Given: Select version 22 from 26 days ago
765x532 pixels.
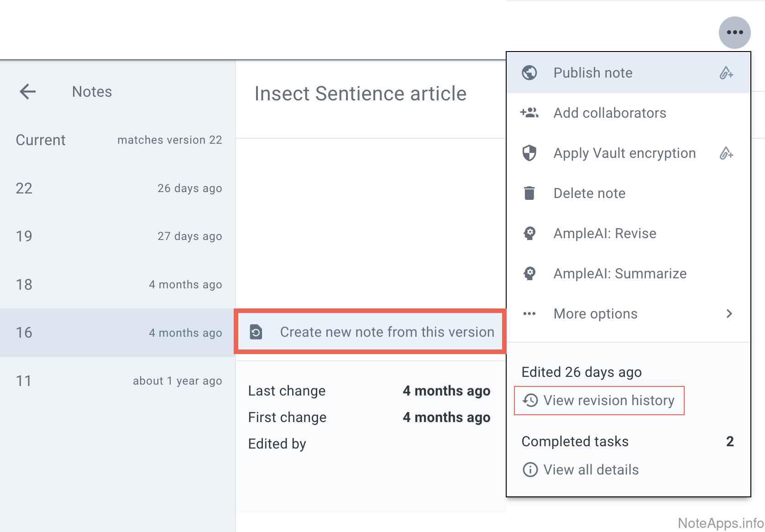Looking at the screenshot, I should coord(118,188).
